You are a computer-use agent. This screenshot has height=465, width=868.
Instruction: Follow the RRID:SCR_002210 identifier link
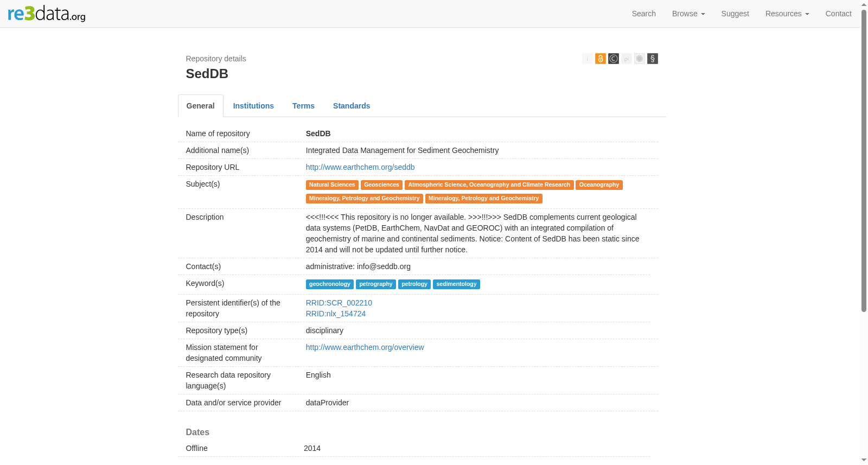(339, 303)
